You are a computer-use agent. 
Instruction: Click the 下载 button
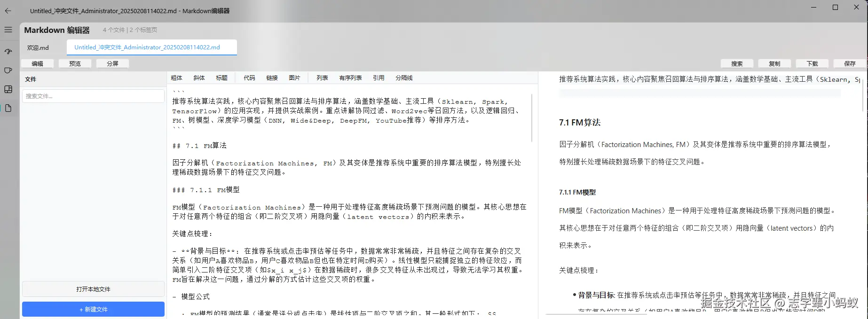(812, 63)
